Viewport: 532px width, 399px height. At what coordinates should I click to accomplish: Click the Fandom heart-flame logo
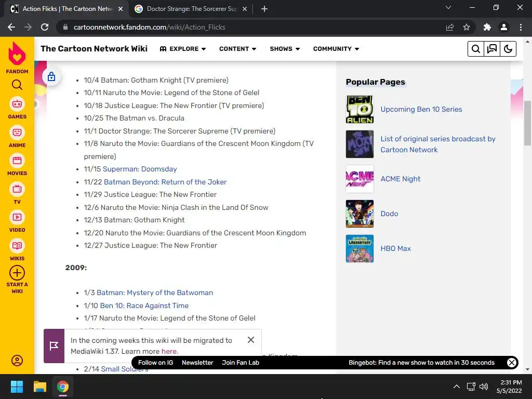(17, 54)
